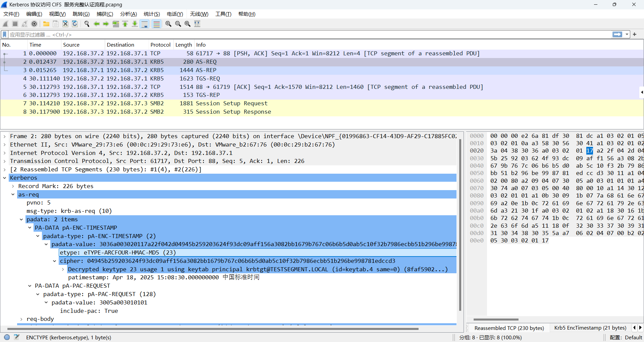This screenshot has height=342, width=644.
Task: Toggle packet list colorization
Action: 156,24
